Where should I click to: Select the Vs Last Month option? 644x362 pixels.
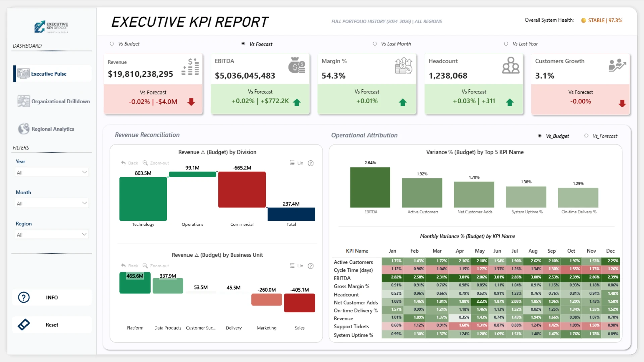375,44
